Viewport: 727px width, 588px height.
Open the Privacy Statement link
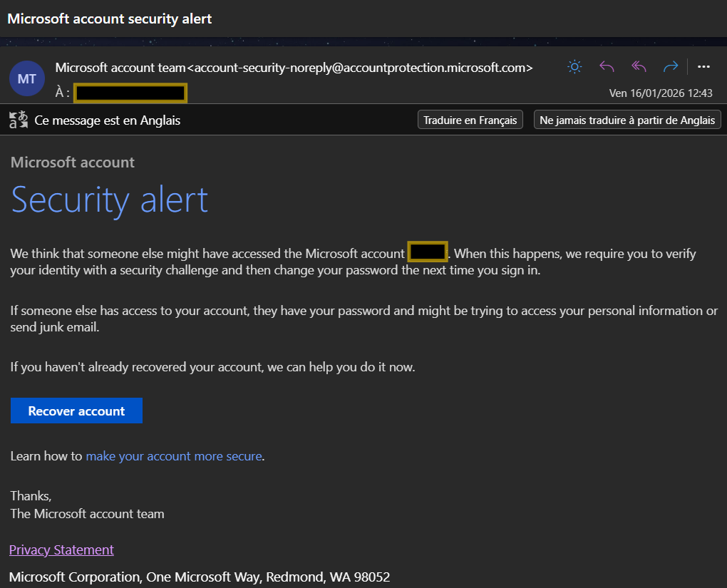[61, 550]
